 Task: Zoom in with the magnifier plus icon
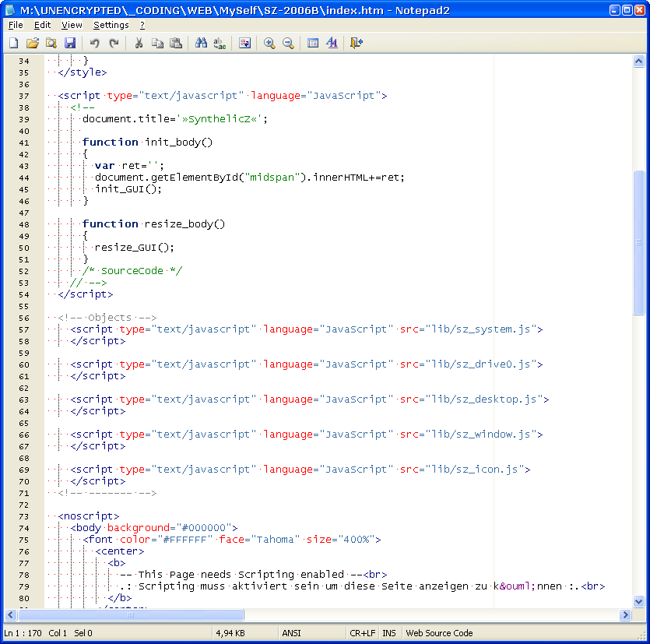click(x=269, y=43)
